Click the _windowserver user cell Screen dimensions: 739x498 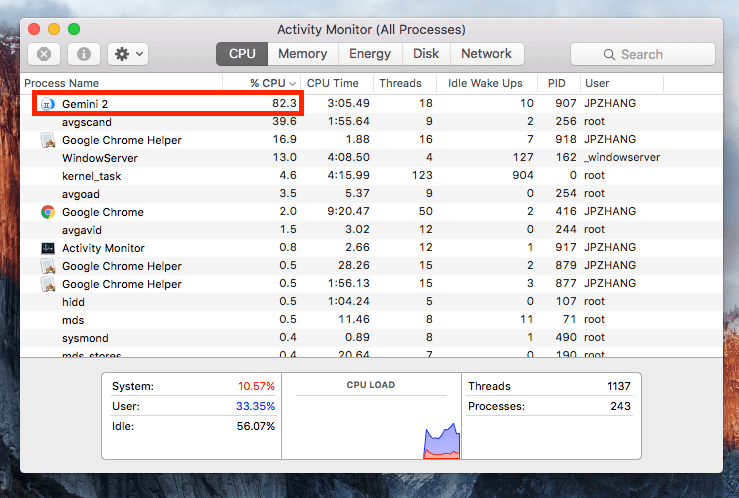[622, 157]
